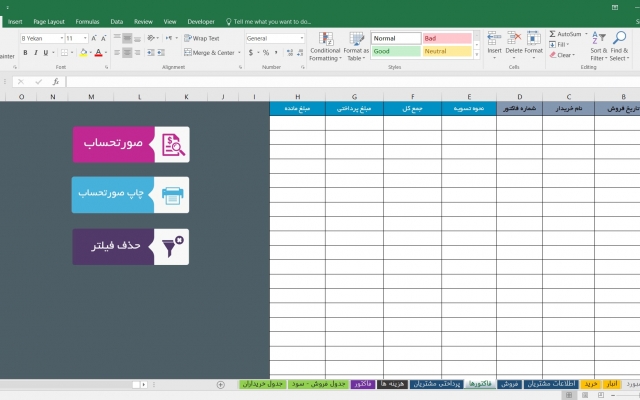Apply Good cell style

tap(396, 51)
